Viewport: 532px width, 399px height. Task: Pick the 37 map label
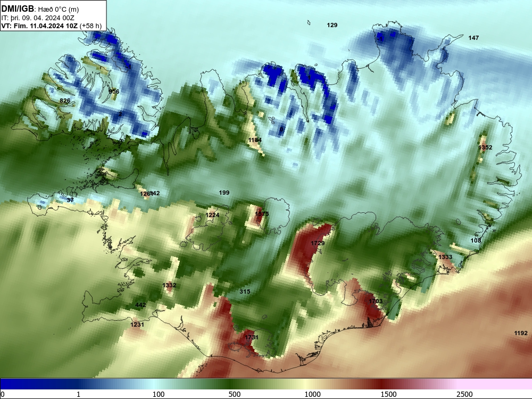70,200
